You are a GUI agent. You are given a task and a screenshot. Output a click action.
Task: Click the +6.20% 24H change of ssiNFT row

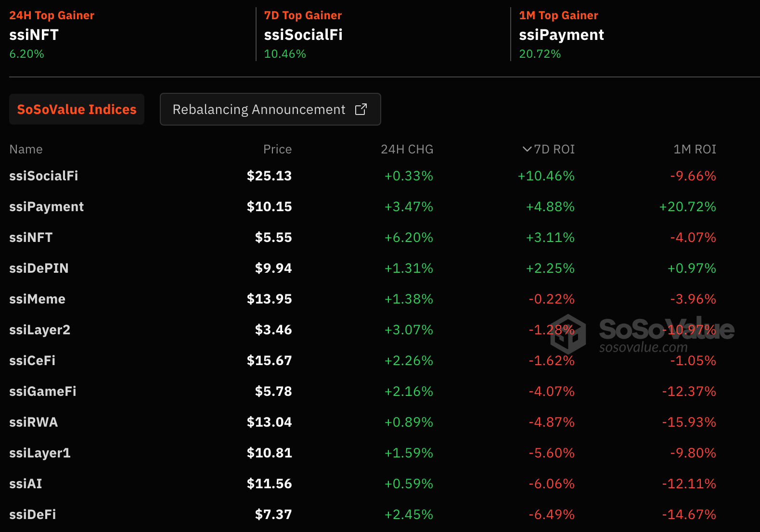[409, 237]
